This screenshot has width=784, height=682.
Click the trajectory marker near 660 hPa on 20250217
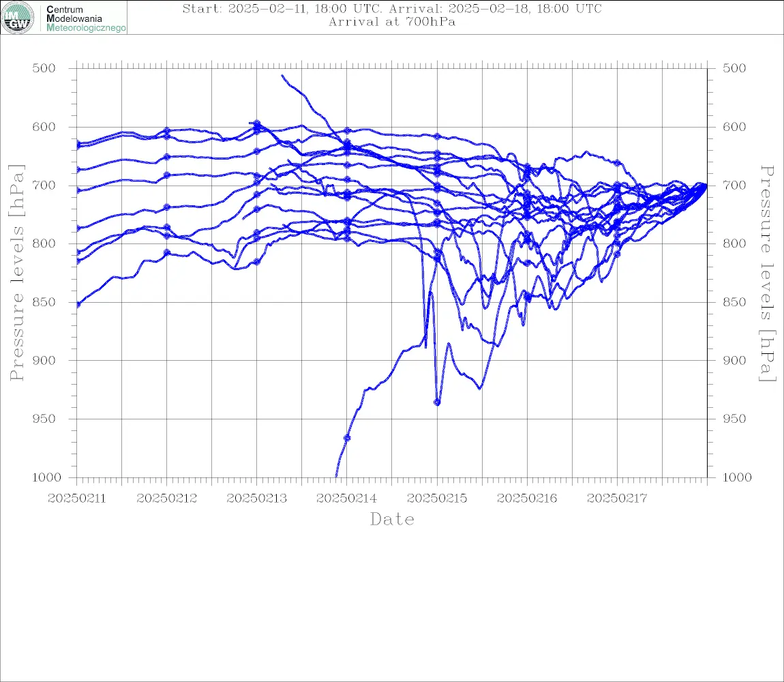pos(618,163)
